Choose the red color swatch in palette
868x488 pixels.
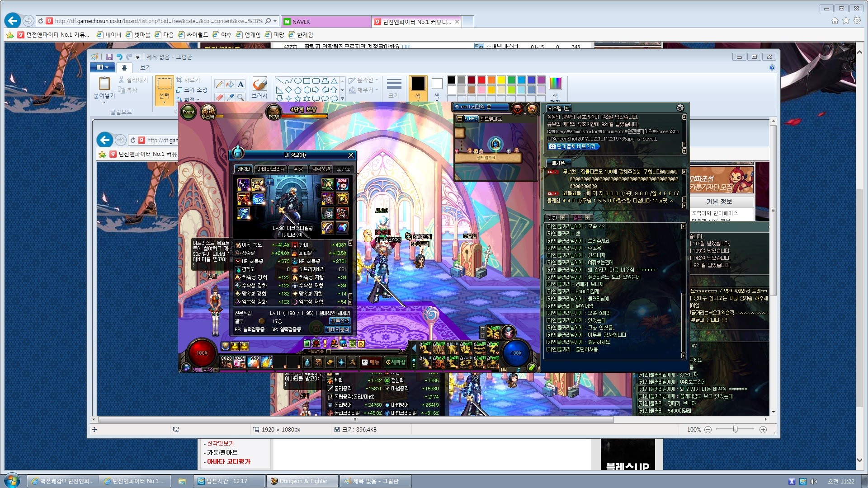coord(481,80)
